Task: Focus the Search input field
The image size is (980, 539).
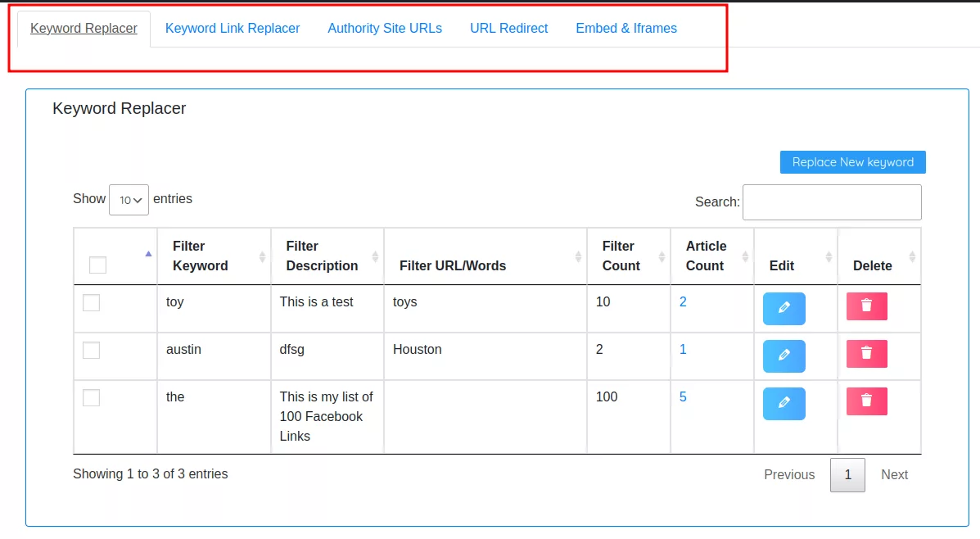Action: click(832, 202)
